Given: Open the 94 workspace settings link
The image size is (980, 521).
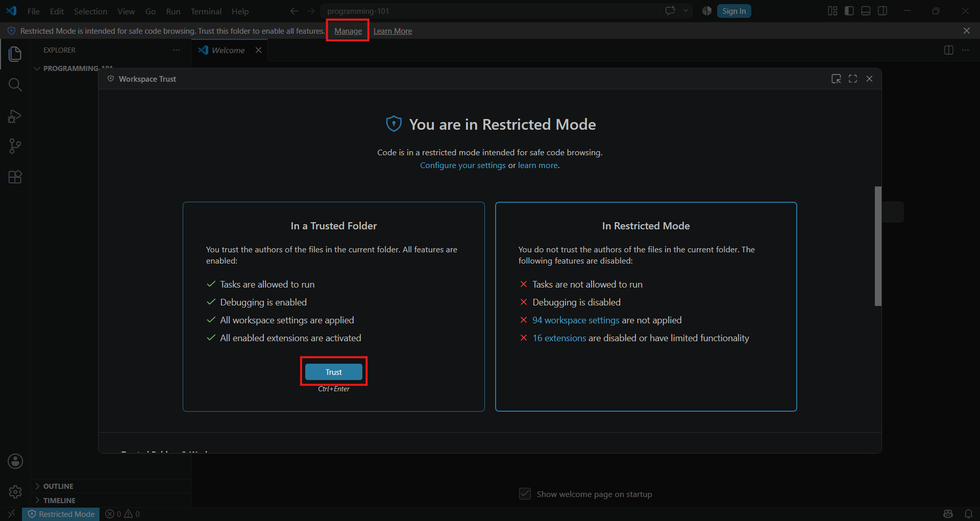Looking at the screenshot, I should 576,320.
